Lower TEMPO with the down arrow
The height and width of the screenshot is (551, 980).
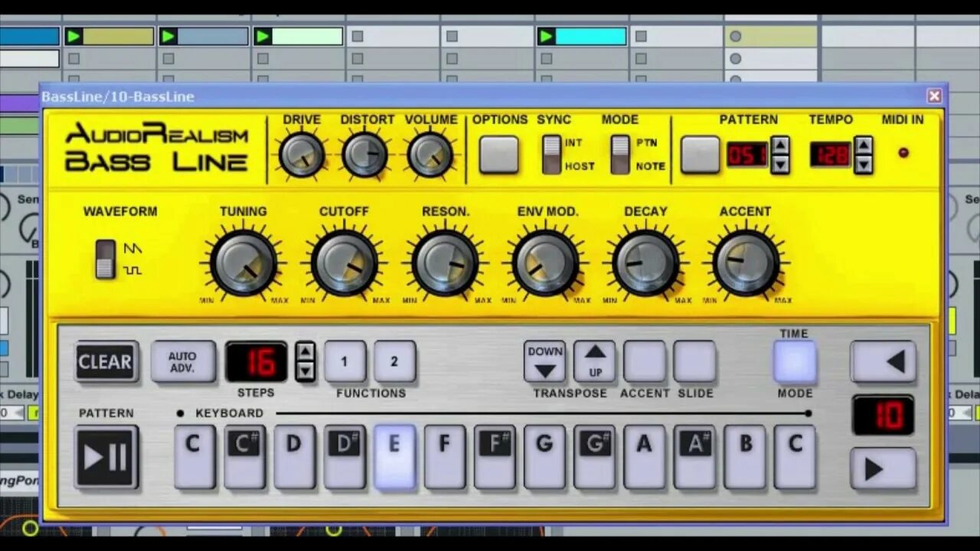[863, 164]
